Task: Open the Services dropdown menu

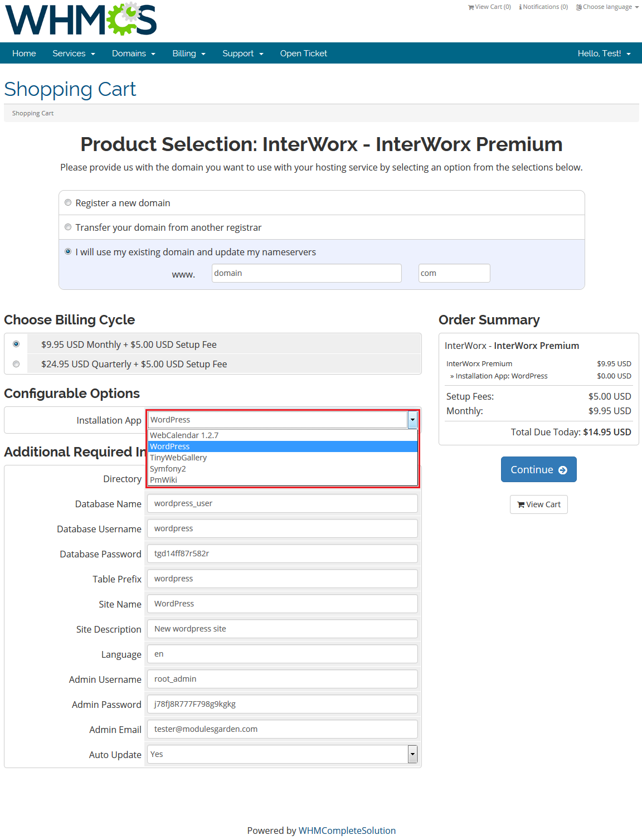Action: [74, 54]
